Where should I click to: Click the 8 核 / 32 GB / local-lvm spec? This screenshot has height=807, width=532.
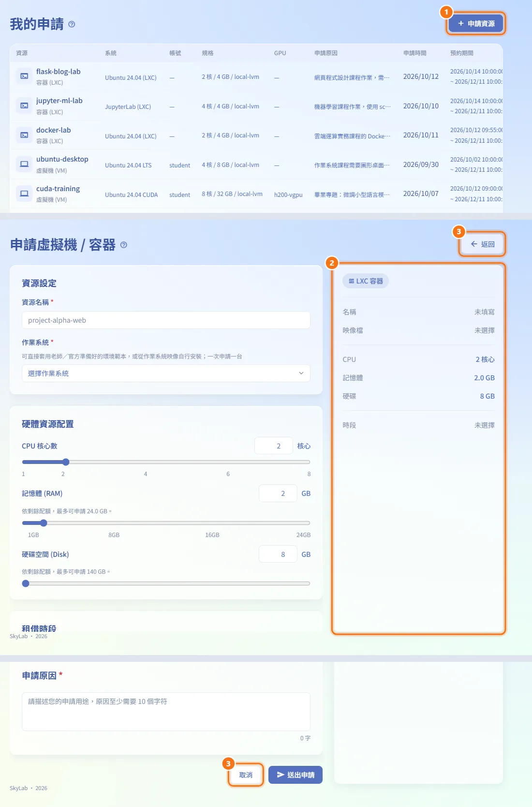[232, 194]
